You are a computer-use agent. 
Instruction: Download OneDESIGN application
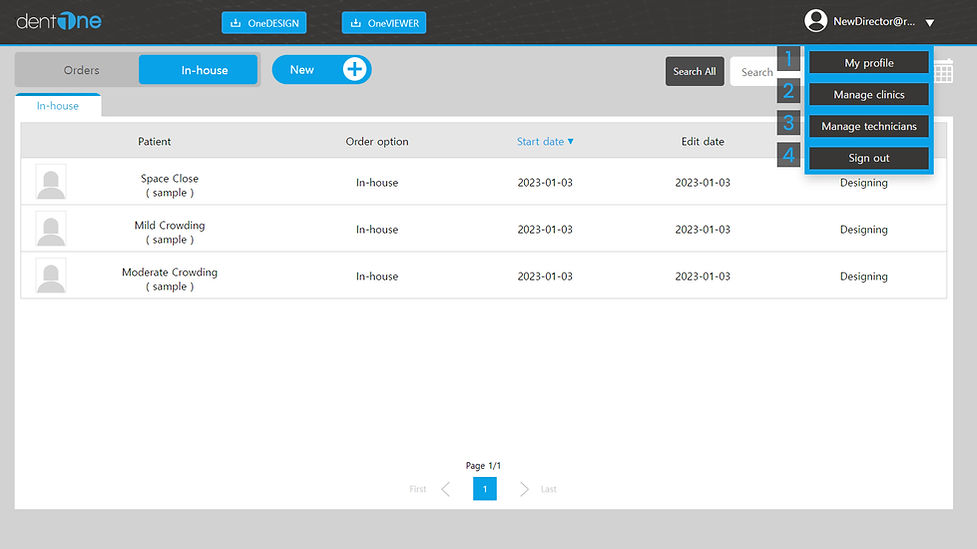[x=264, y=23]
